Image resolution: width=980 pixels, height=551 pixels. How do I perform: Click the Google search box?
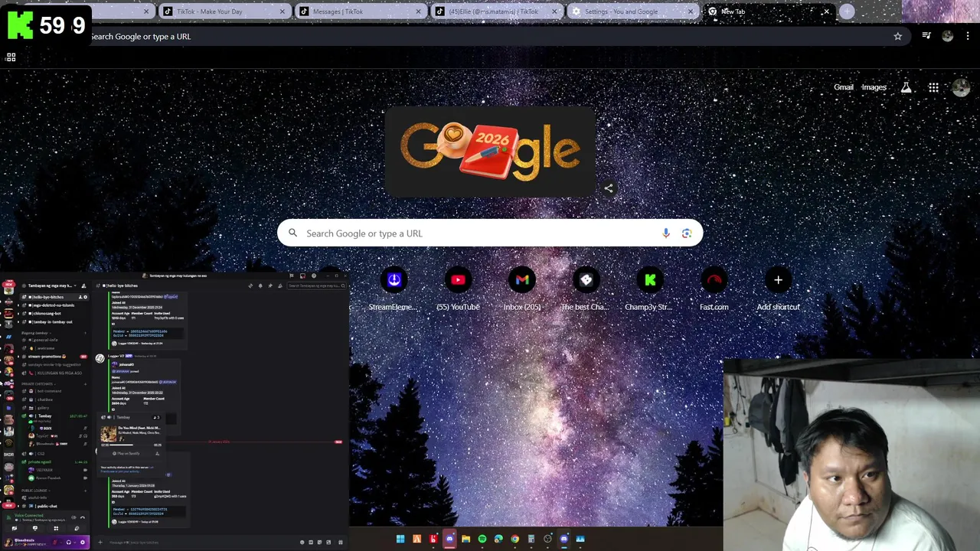pos(490,233)
